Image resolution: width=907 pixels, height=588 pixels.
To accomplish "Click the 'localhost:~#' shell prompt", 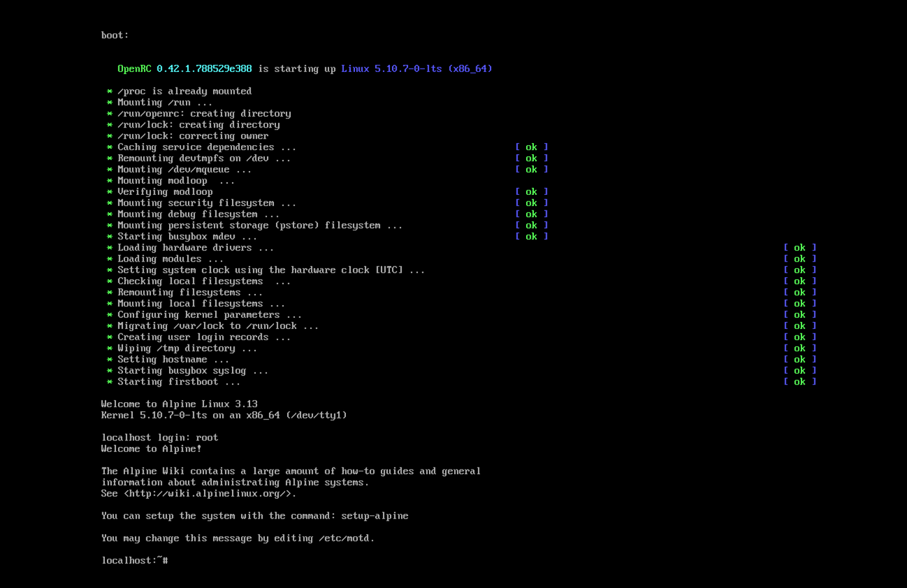I will (x=135, y=561).
